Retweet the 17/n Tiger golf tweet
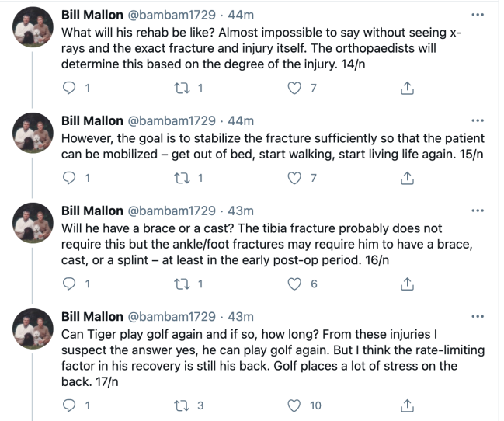This screenshot has width=504, height=421. [x=182, y=405]
